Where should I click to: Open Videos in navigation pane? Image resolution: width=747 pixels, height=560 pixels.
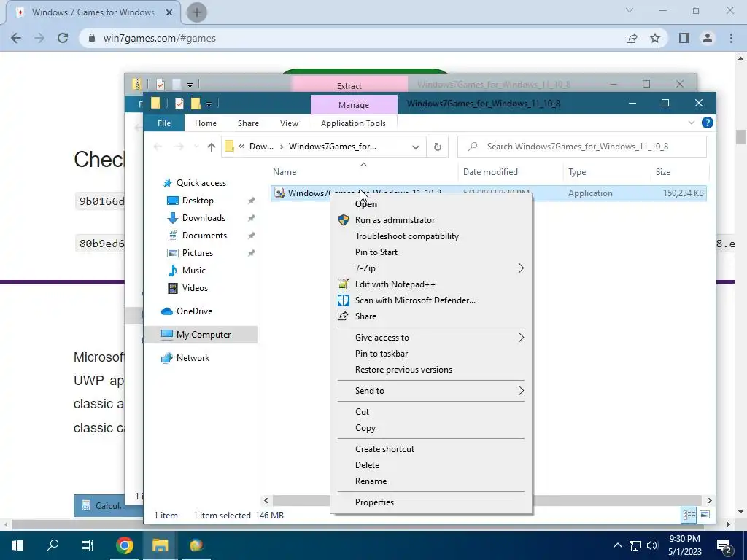(x=195, y=288)
